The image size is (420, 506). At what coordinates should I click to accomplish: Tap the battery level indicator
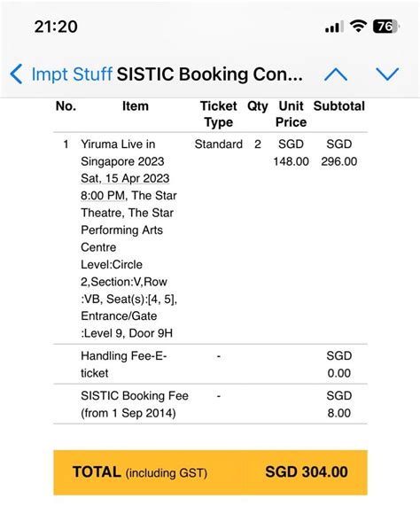[x=385, y=26]
